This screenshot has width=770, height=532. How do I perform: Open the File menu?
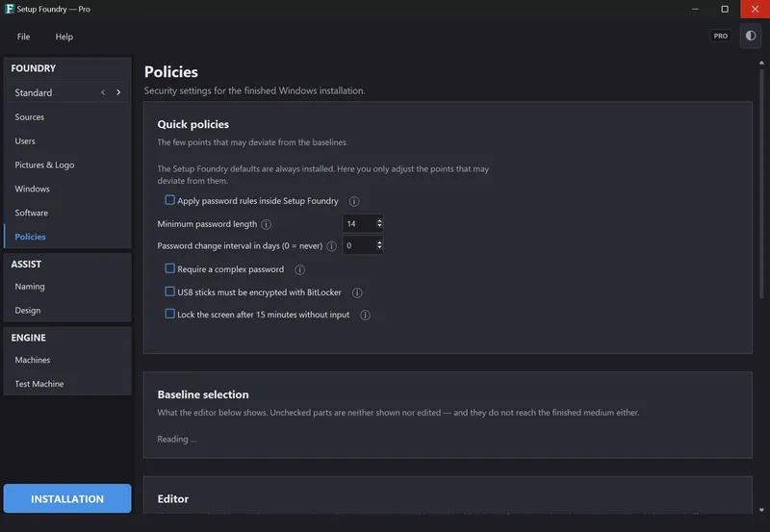[x=23, y=37]
